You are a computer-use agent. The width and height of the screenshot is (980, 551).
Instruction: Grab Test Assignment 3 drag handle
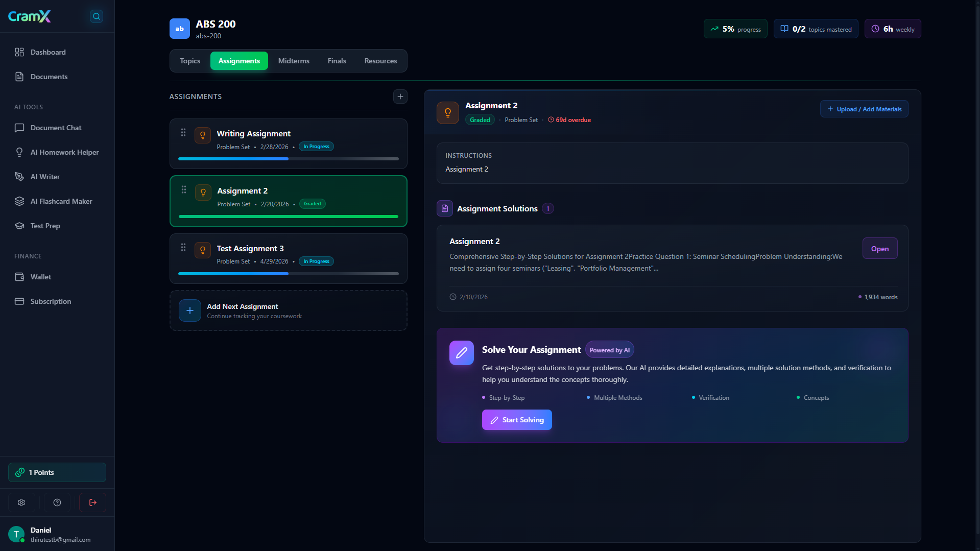pos(183,248)
